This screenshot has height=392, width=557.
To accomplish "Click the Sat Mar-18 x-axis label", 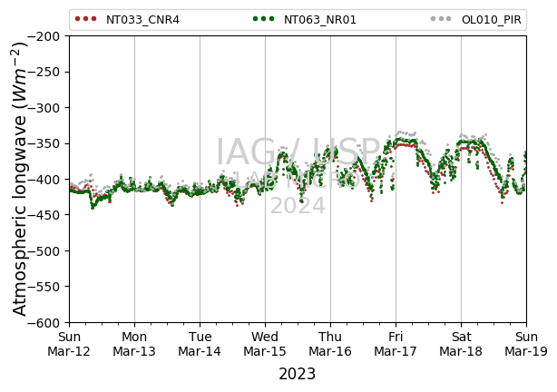I will pos(461,344).
